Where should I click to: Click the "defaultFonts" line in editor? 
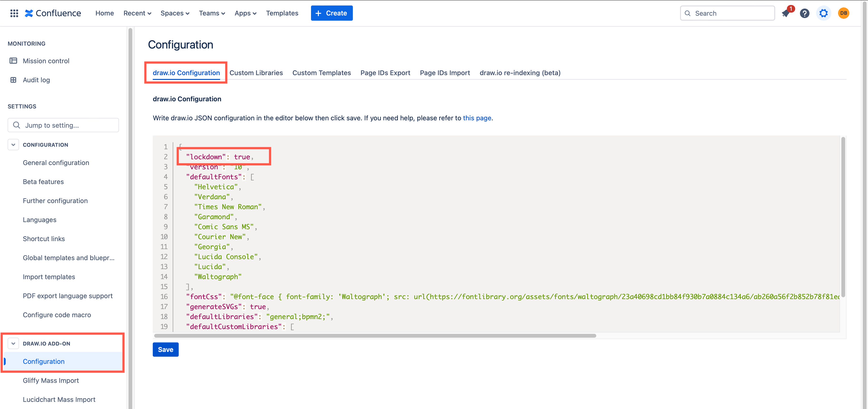[x=220, y=177]
